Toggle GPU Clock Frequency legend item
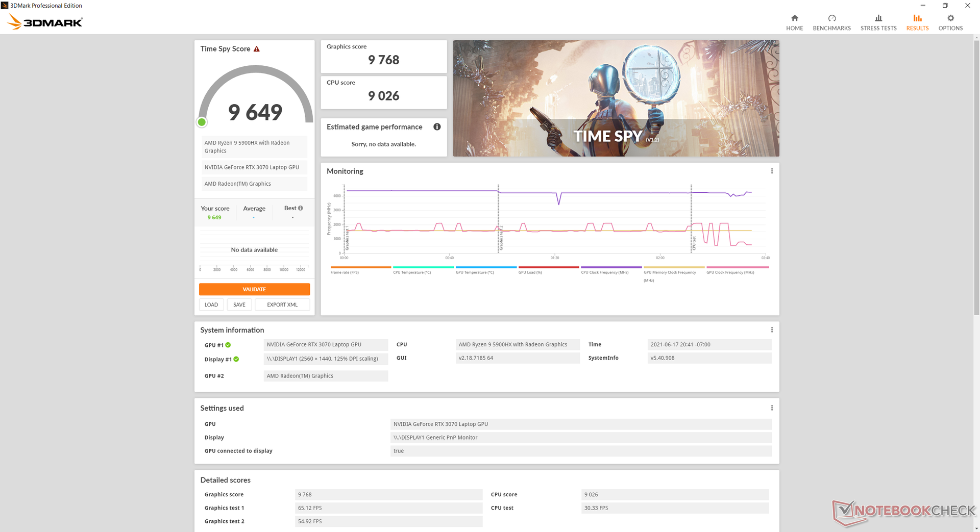 (738, 270)
